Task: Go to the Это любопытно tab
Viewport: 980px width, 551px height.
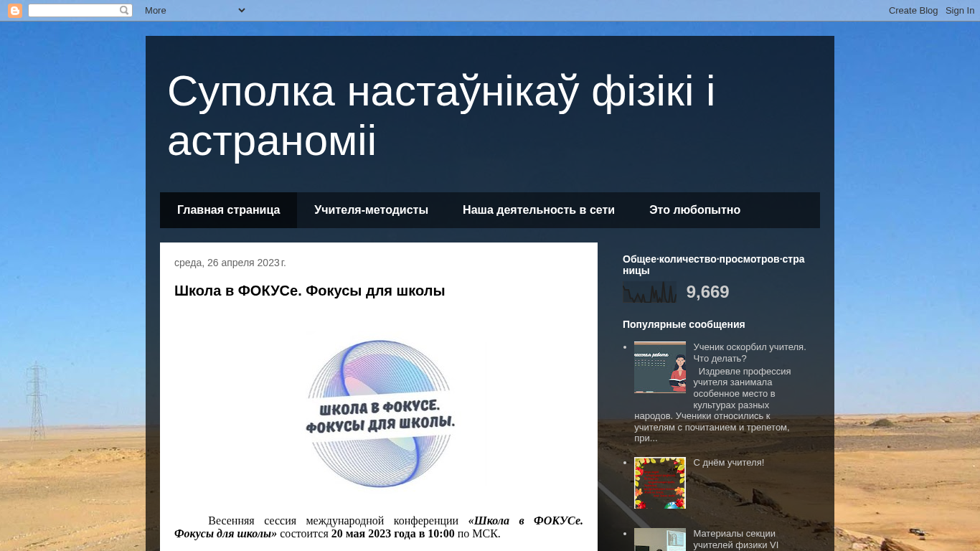Action: point(694,210)
